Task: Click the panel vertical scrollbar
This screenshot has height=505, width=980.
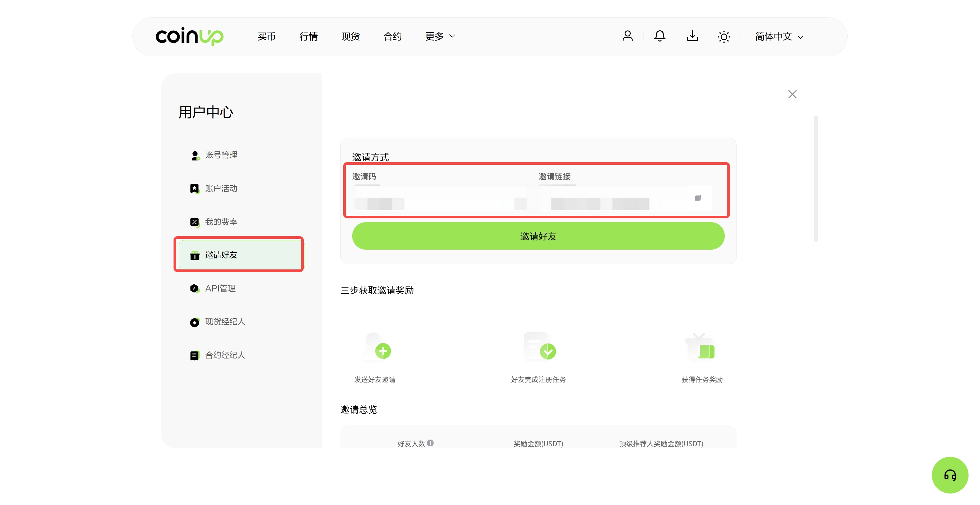Action: pos(816,179)
